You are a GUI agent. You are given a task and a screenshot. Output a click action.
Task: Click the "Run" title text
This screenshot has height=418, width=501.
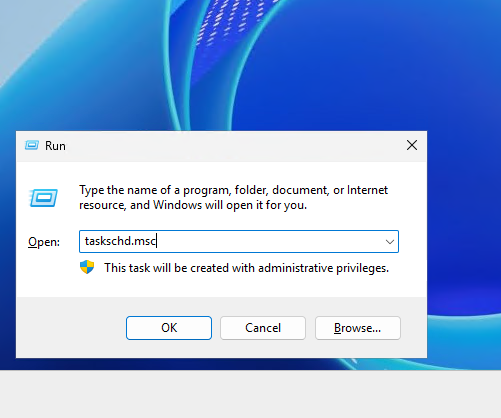(x=55, y=146)
